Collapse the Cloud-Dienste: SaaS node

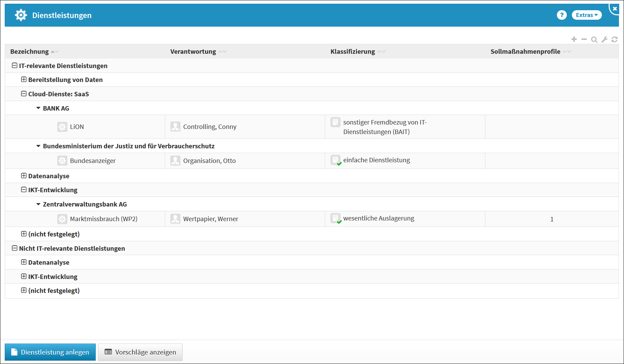24,94
